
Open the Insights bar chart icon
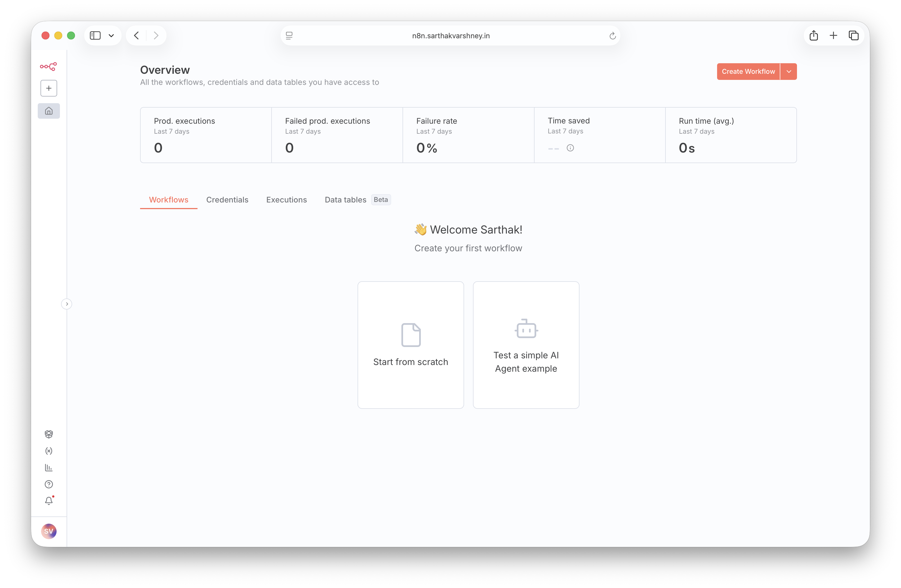pos(49,468)
